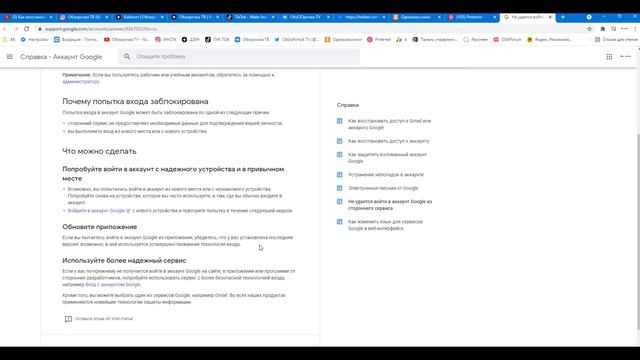Image resolution: width=640 pixels, height=360 pixels.
Task: Open the ДЗЕН bookmark
Action: coord(191,40)
